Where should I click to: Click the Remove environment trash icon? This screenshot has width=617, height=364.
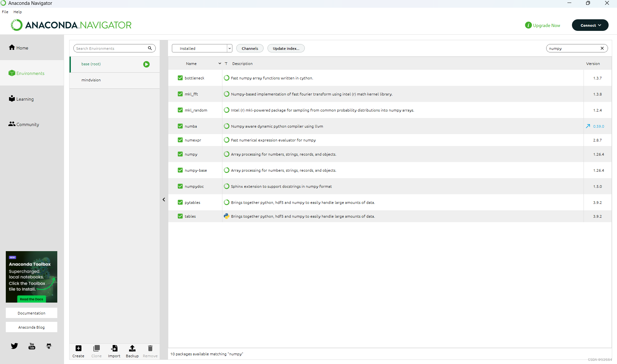[150, 348]
